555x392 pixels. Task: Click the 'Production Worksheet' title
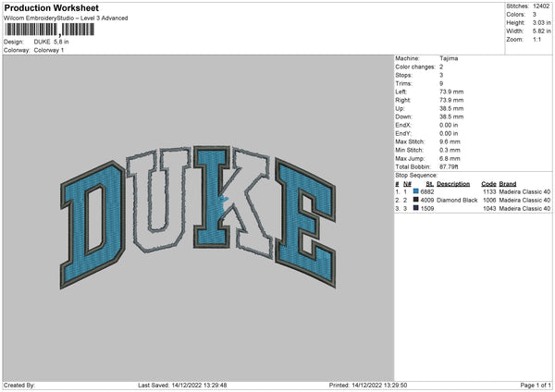pos(51,7)
